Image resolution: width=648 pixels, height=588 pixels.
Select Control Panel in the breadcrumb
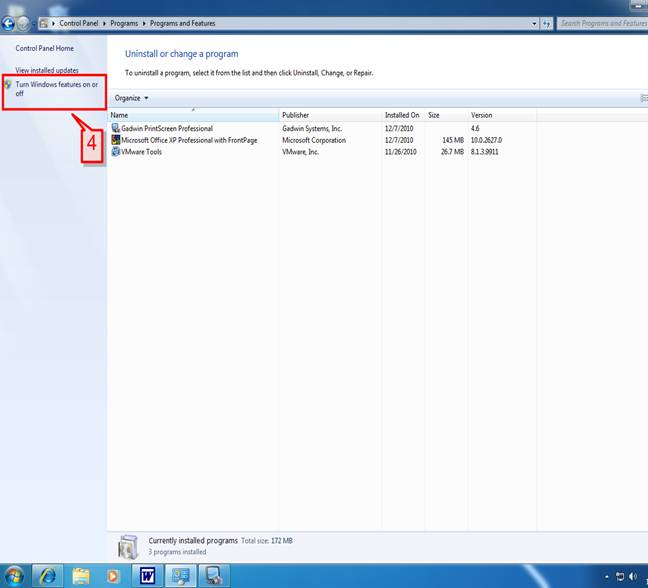coord(79,23)
